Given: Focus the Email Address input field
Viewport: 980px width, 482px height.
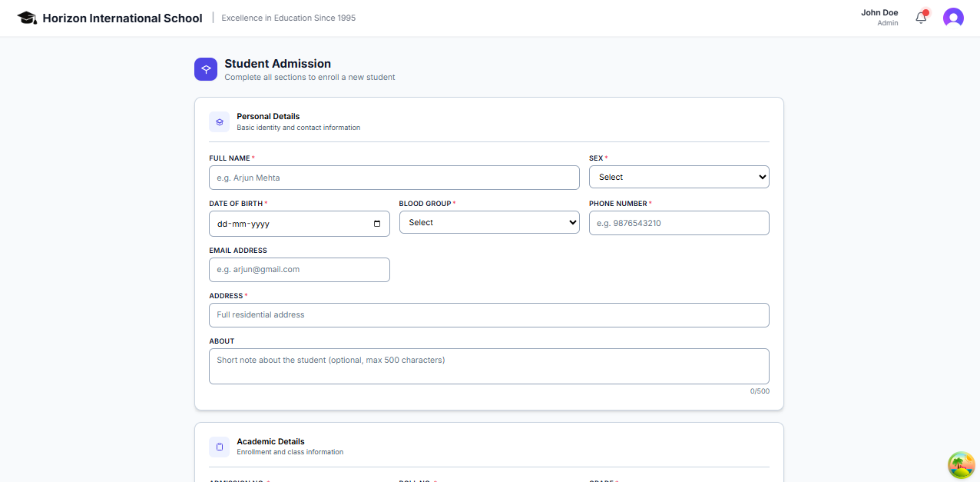Looking at the screenshot, I should pos(300,270).
